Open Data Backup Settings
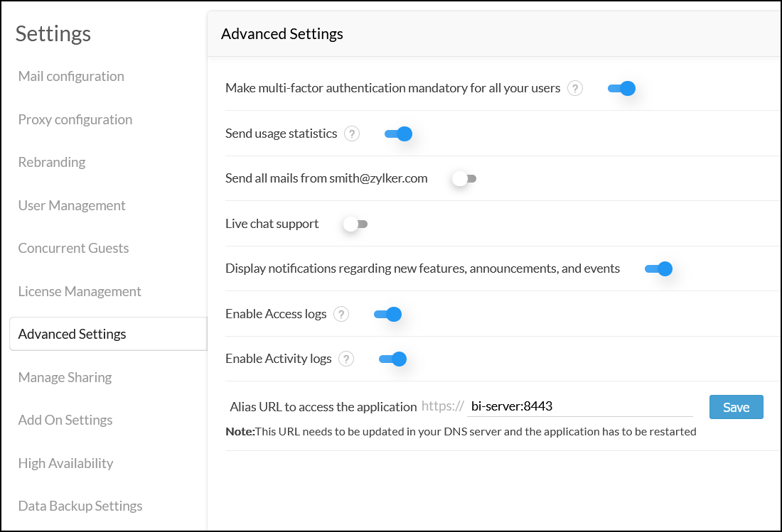The image size is (782, 532). pyautogui.click(x=80, y=506)
